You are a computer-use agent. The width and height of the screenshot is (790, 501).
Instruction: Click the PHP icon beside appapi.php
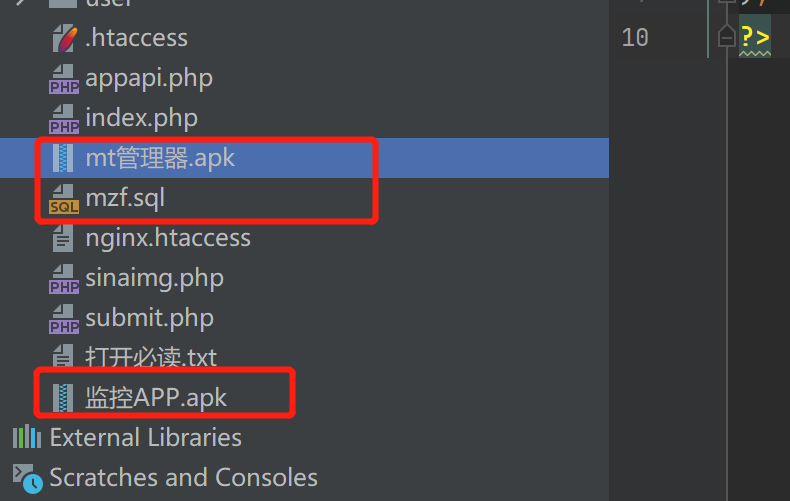coord(64,79)
